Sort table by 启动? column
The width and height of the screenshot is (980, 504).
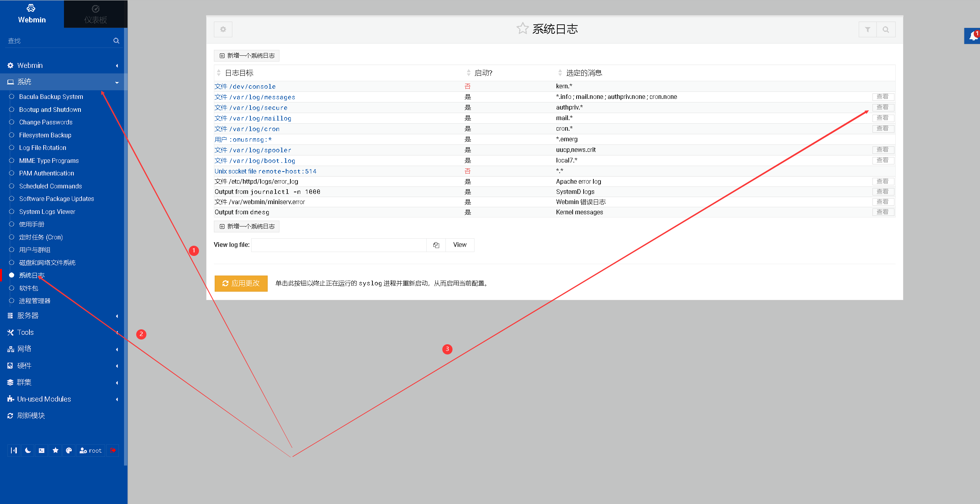pos(483,73)
